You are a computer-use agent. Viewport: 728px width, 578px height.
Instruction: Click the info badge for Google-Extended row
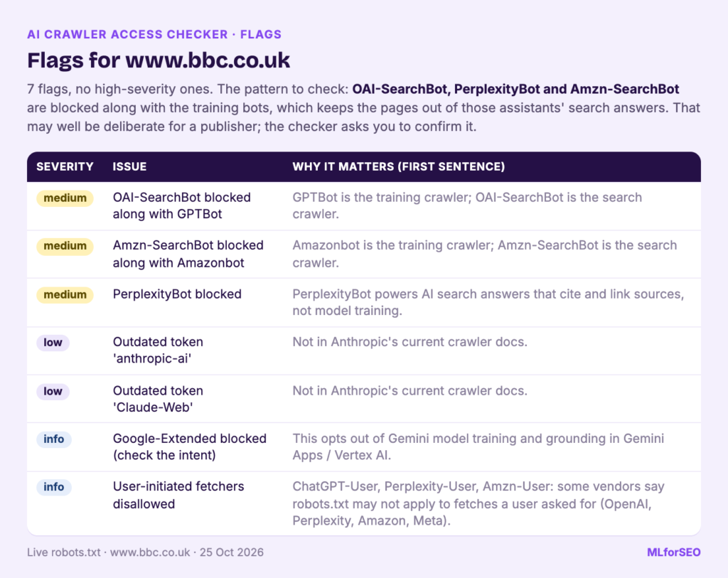click(x=54, y=439)
